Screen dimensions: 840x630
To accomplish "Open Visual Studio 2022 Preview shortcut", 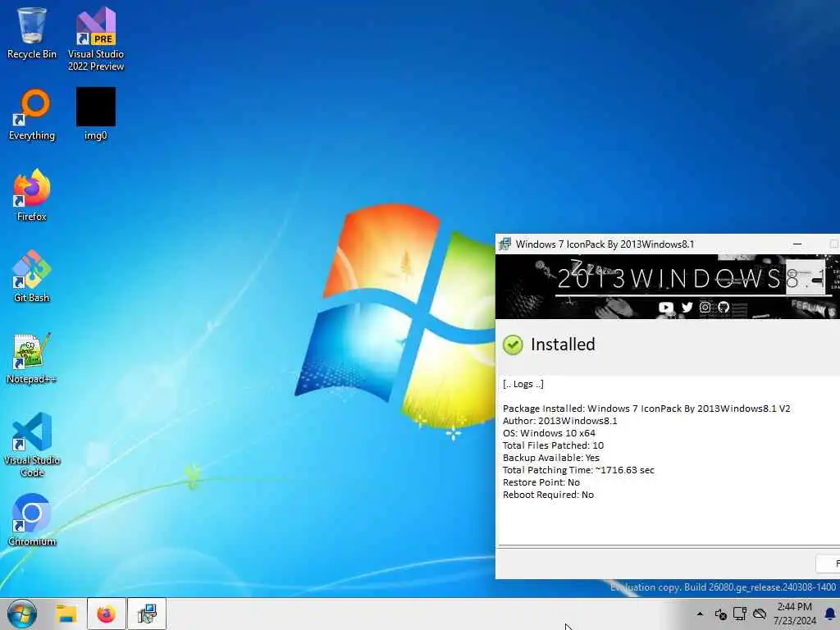I will tap(96, 39).
